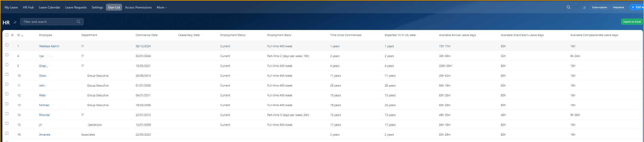Click Export to Excel button

(x=632, y=22)
